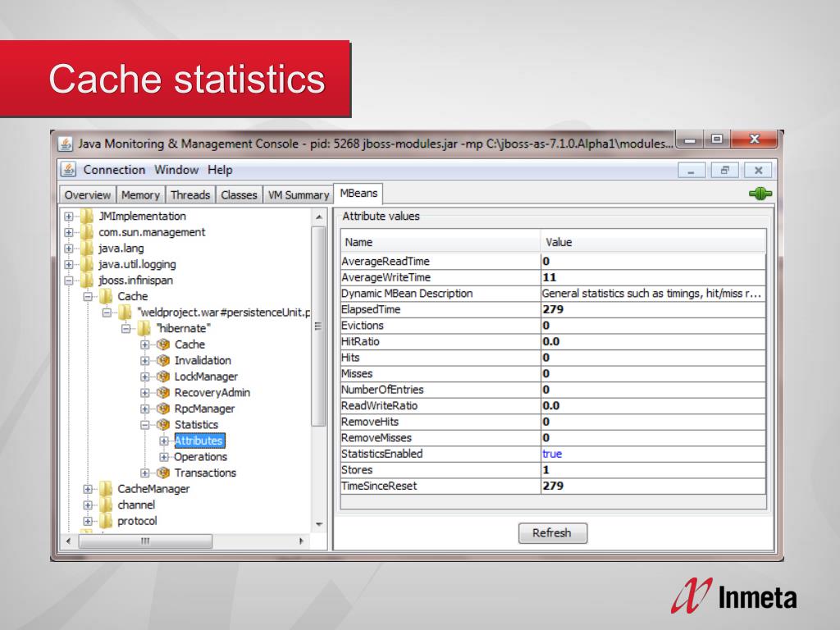The height and width of the screenshot is (630, 840).
Task: Click the TimeSinceReset attribute name
Action: coord(379,486)
